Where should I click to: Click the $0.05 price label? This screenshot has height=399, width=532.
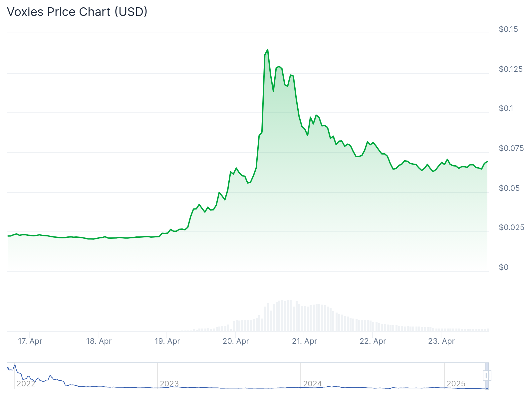tap(509, 188)
